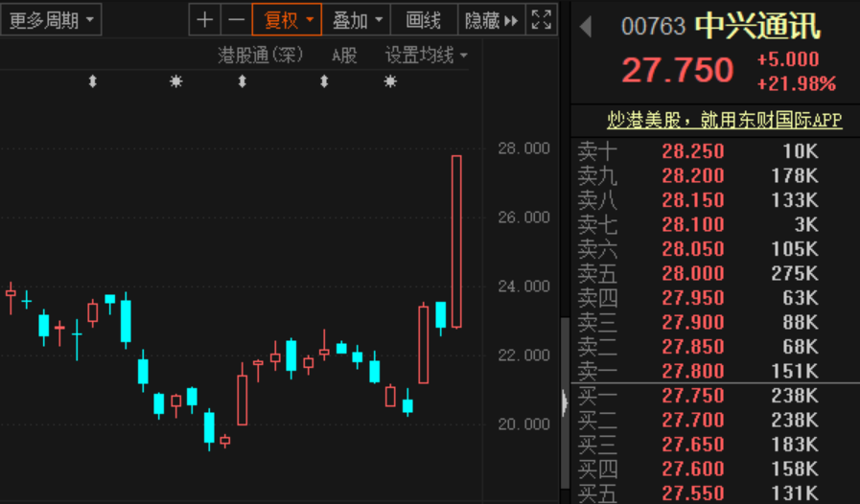The height and width of the screenshot is (504, 860).
Task: Click third up-down arrow event marker
Action: coord(324,81)
